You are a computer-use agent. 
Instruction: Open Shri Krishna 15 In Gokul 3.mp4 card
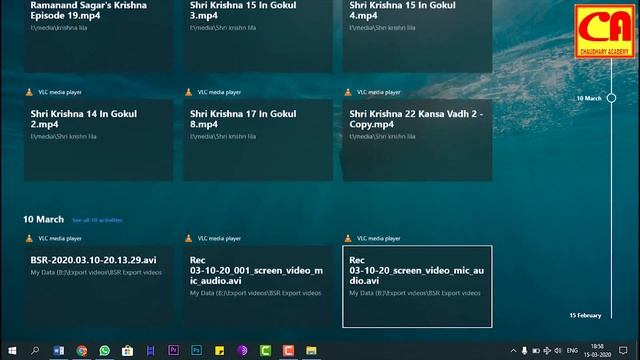(258, 36)
